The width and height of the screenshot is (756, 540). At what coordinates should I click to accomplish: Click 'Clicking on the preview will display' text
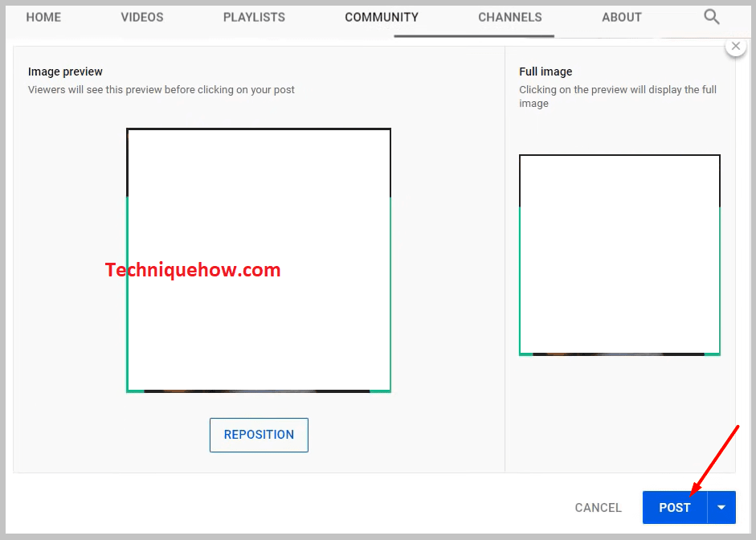click(x=618, y=96)
